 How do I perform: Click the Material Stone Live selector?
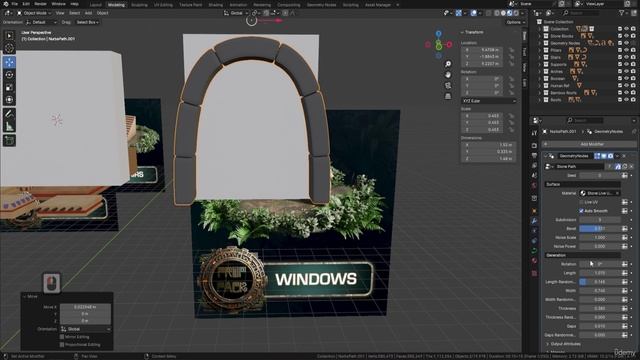coord(600,193)
